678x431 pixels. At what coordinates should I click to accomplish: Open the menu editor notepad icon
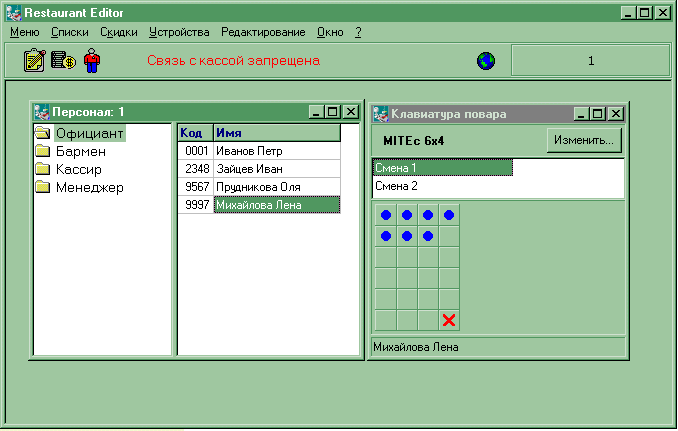point(34,60)
